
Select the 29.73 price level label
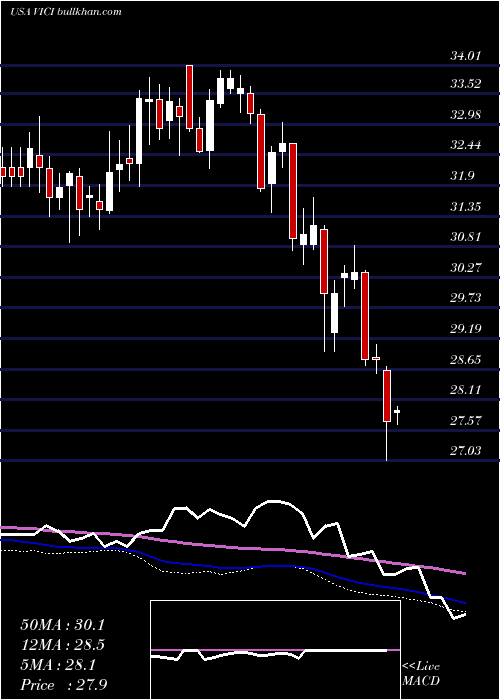[x=466, y=298]
